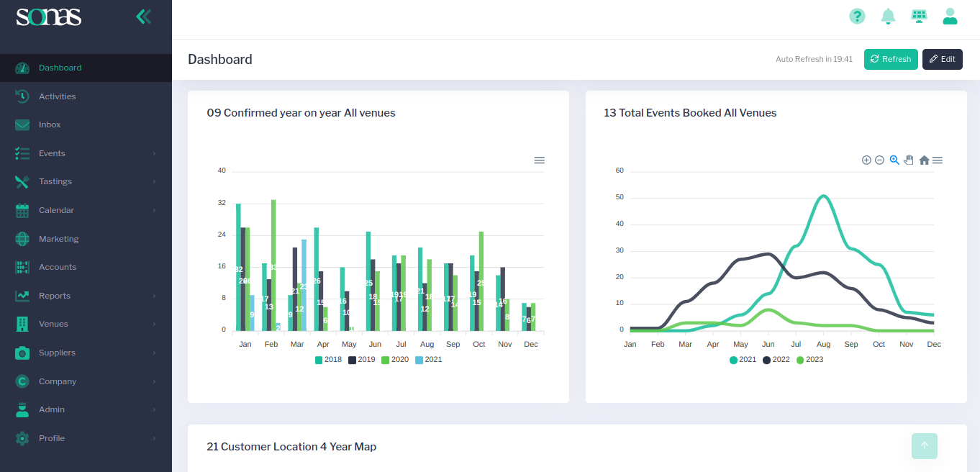Viewport: 980px width, 472px height.
Task: Toggle 2018 series in bar chart legend
Action: point(328,360)
